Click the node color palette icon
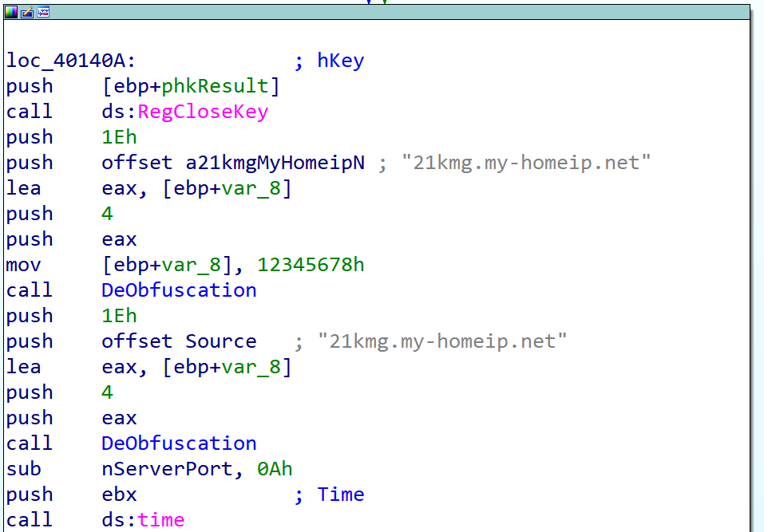Image resolution: width=764 pixels, height=532 pixels. (11, 12)
